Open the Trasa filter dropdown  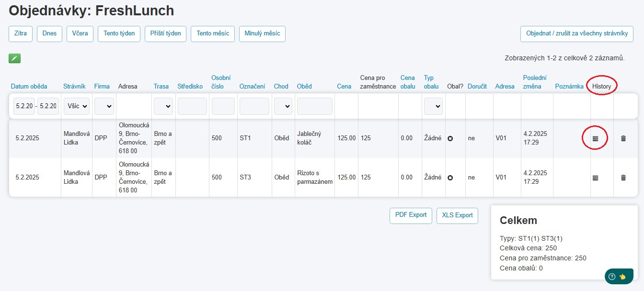coord(163,106)
